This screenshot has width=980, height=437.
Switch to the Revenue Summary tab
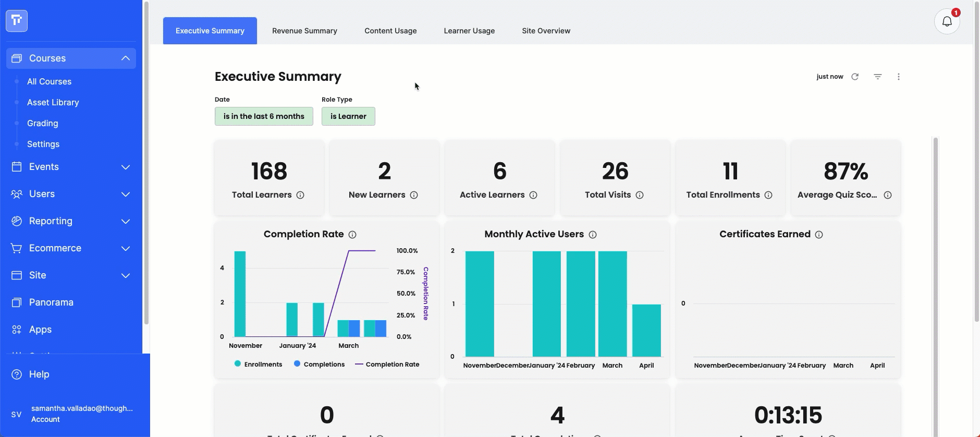pyautogui.click(x=304, y=31)
